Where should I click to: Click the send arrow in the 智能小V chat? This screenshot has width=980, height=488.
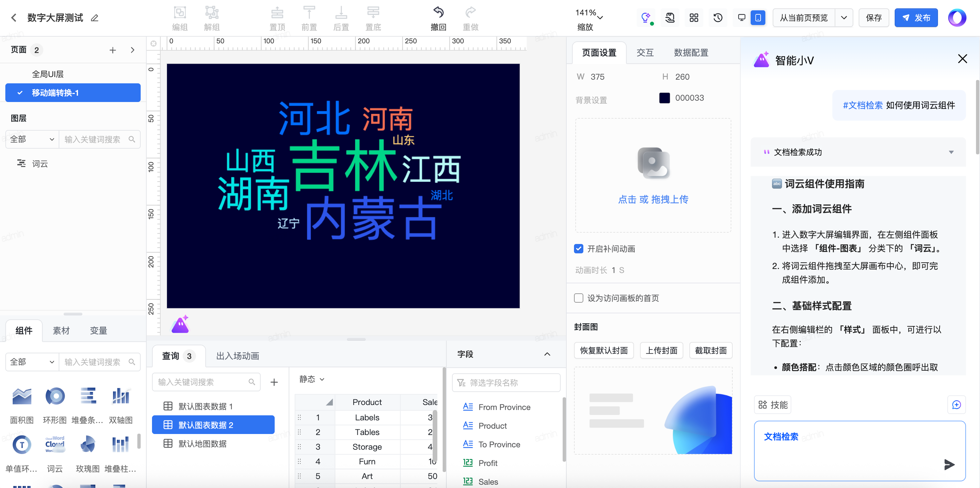click(x=949, y=464)
